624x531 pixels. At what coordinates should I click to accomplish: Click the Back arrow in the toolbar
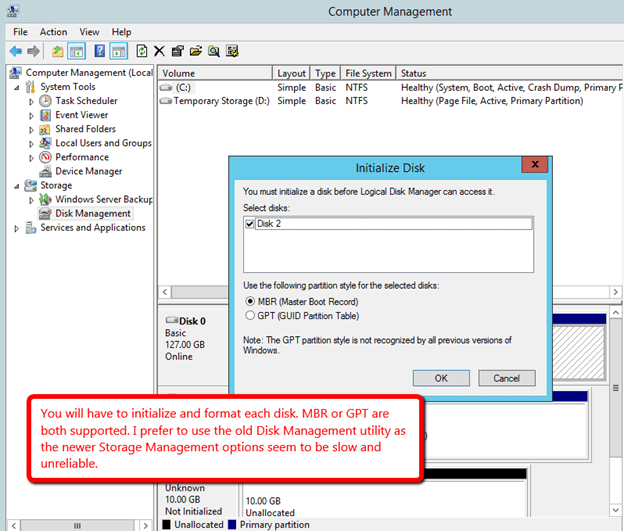15,51
